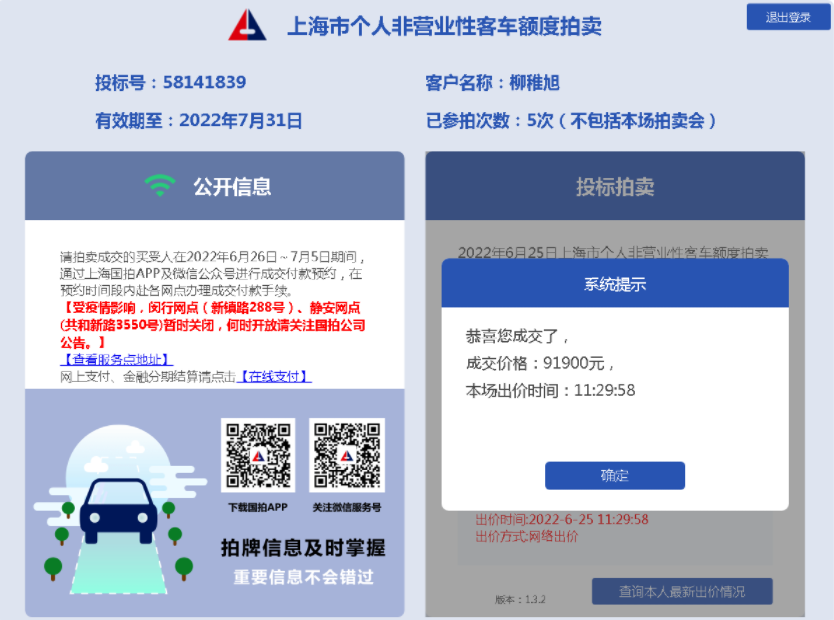The width and height of the screenshot is (834, 620).
Task: Click the 成交价格 91900元 text
Action: point(540,363)
